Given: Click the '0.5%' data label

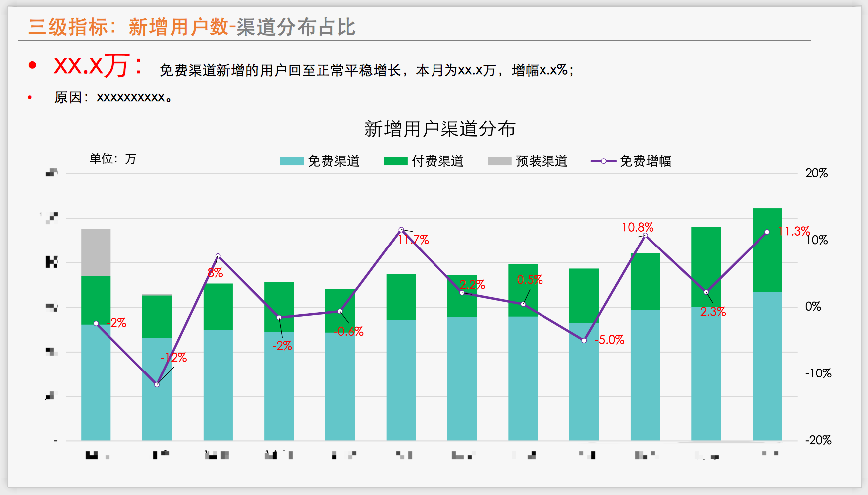Looking at the screenshot, I should click(x=530, y=280).
